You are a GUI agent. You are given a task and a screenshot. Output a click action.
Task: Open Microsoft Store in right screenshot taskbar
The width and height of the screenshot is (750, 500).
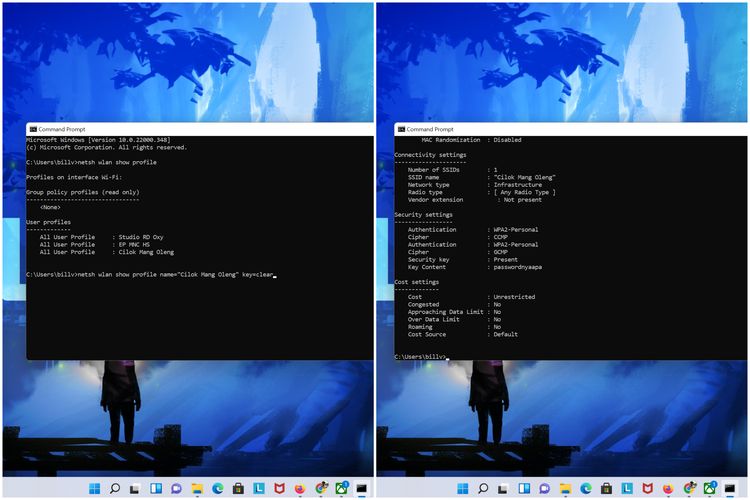pyautogui.click(x=607, y=488)
